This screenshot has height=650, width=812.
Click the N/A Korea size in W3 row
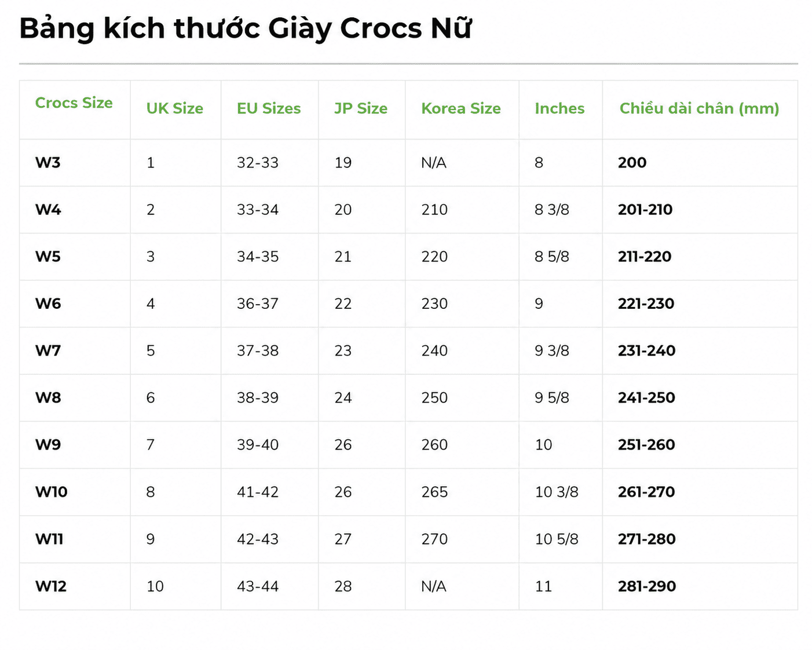[x=434, y=163]
